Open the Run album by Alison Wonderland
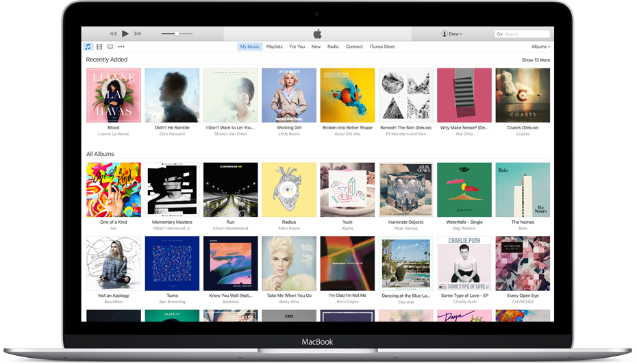The image size is (637, 364). pos(231,190)
